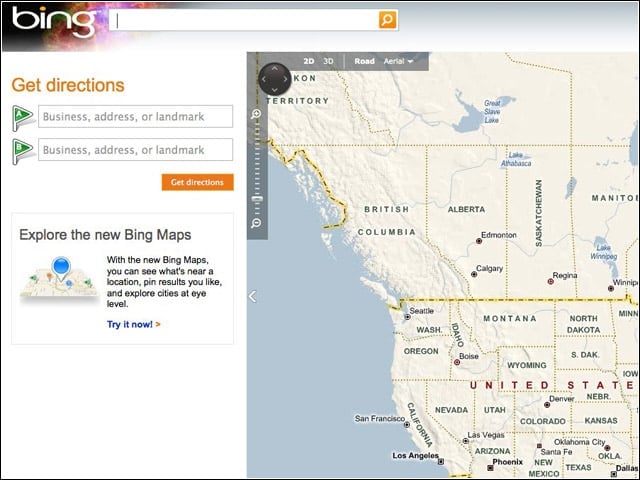Click the Edmonton city marker

click(479, 241)
